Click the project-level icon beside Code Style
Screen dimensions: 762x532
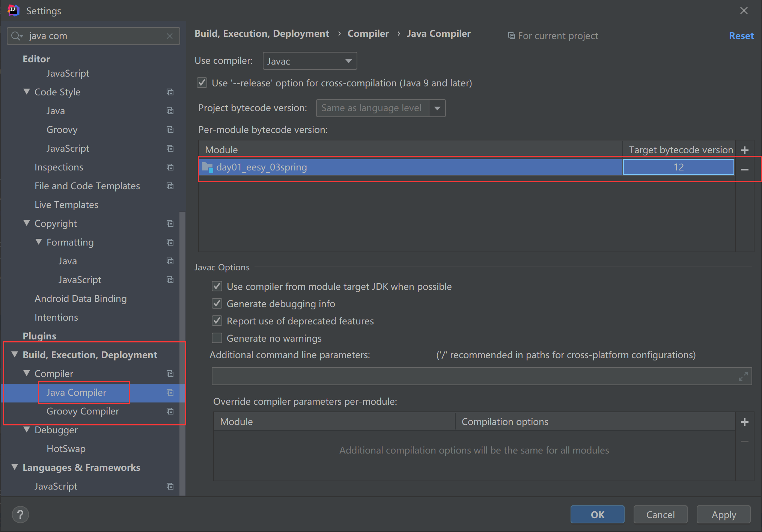pyautogui.click(x=170, y=92)
